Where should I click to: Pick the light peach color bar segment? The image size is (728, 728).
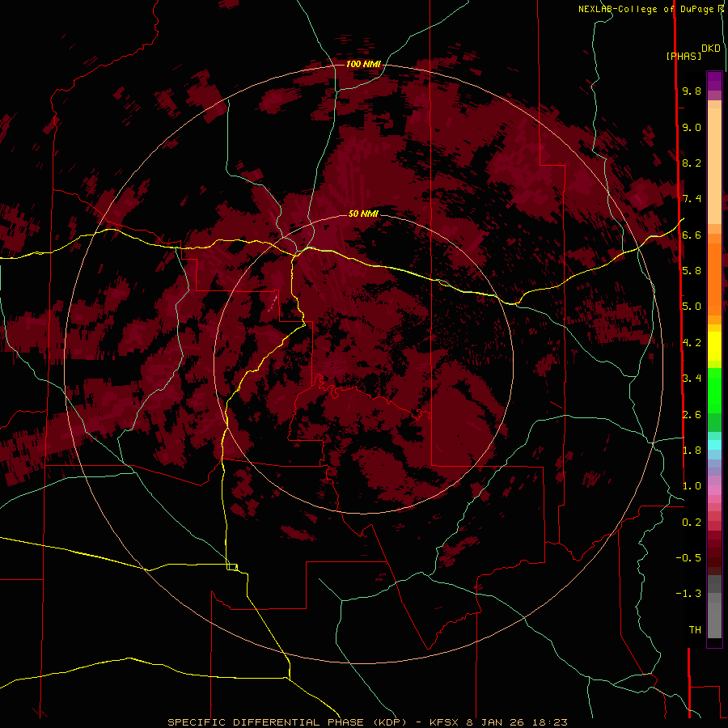click(x=714, y=167)
